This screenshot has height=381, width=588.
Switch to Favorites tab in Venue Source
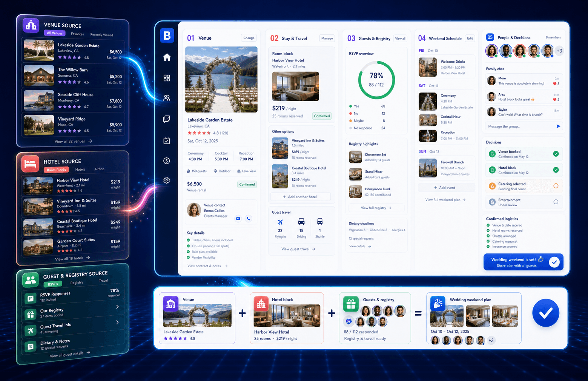click(77, 34)
